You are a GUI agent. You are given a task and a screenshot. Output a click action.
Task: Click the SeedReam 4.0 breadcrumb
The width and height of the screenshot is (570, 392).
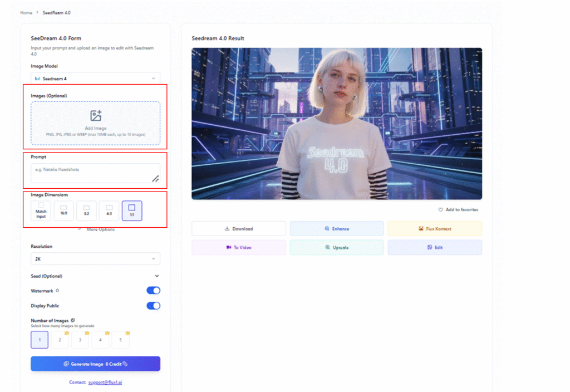pos(57,13)
